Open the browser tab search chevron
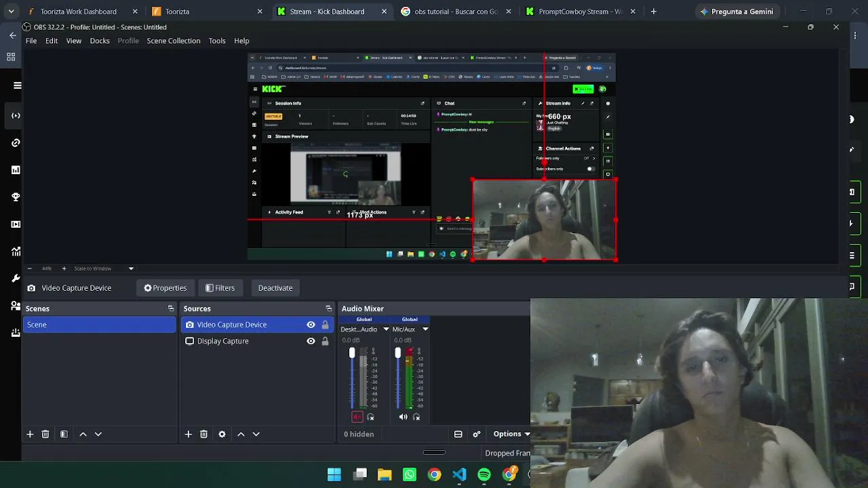The image size is (868, 488). click(x=11, y=12)
